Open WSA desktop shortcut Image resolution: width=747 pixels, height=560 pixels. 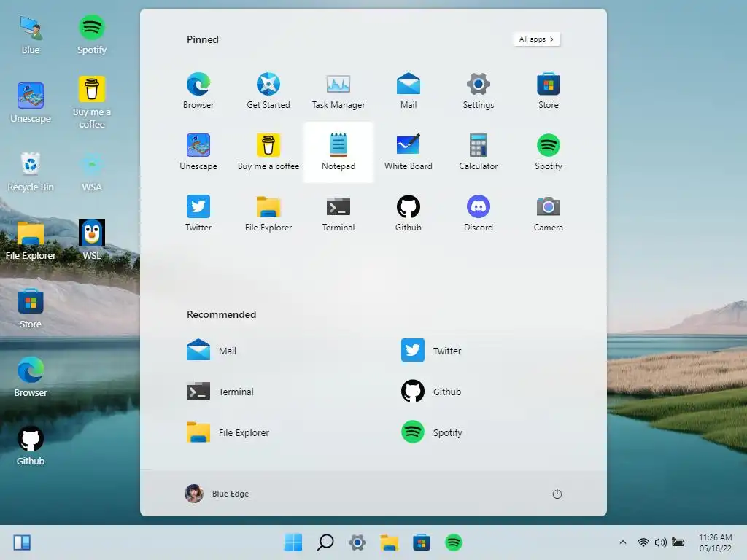click(91, 171)
